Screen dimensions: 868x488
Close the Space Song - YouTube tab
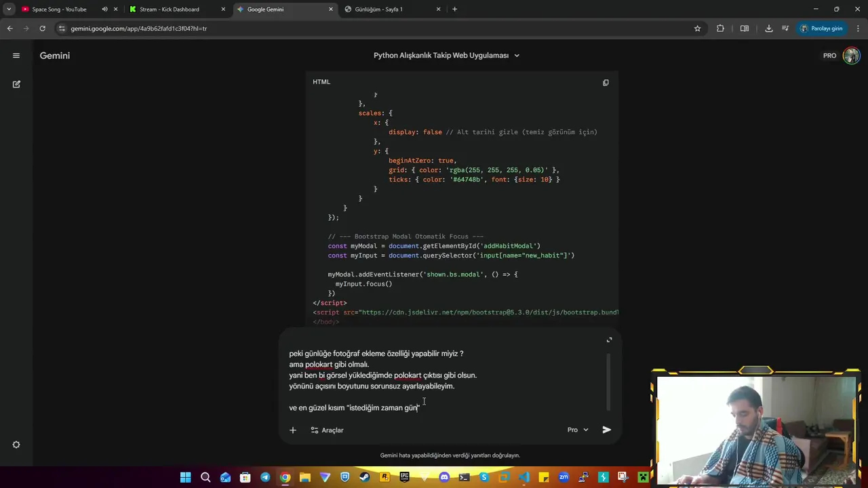pyautogui.click(x=116, y=9)
